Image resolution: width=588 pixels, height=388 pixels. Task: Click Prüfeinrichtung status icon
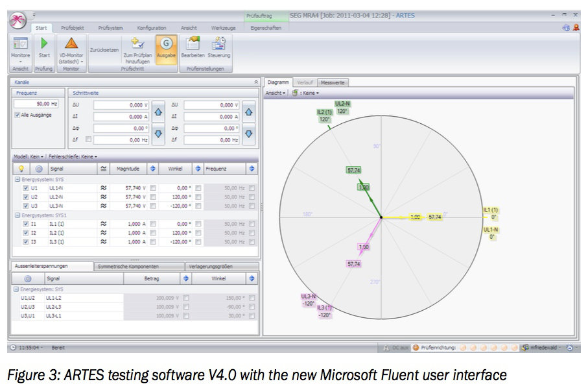pos(416,348)
